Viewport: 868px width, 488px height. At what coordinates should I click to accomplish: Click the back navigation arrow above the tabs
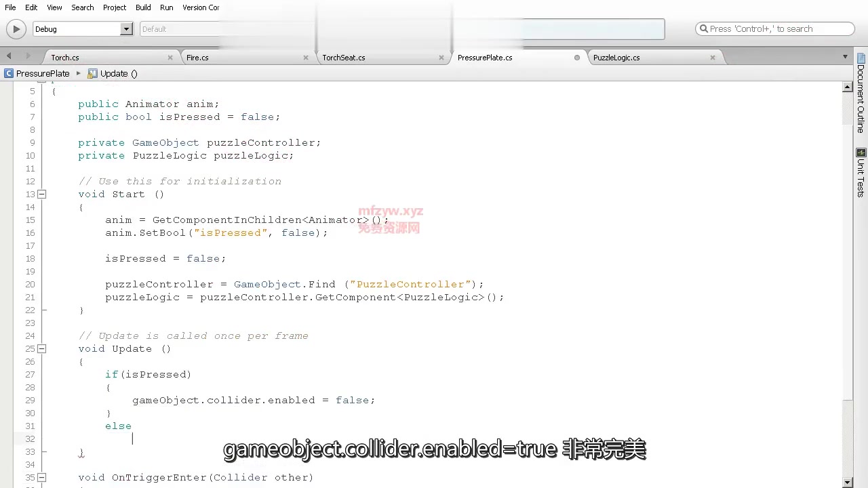[8, 57]
